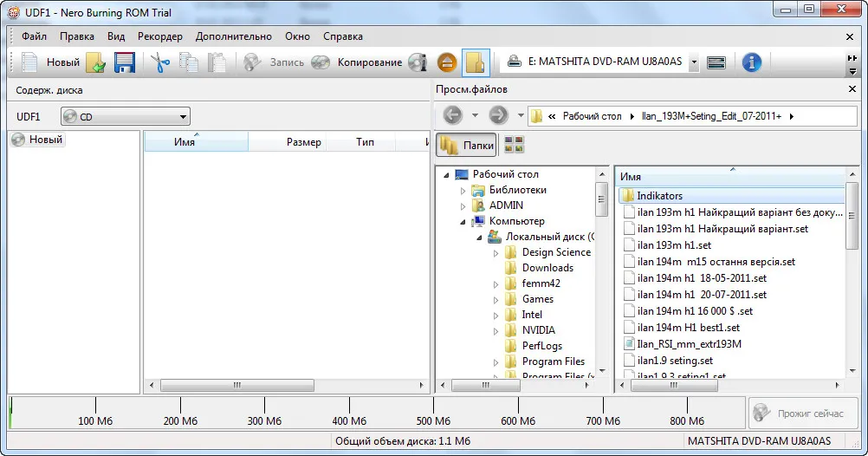Click the Имя header in file browser
Image resolution: width=868 pixels, height=456 pixels.
[730, 176]
